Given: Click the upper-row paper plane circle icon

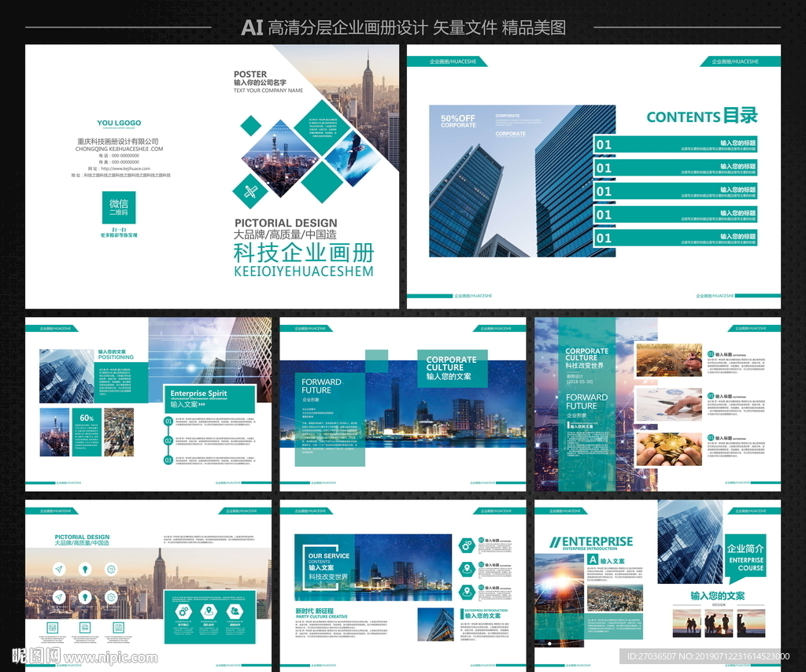Looking at the screenshot, I should (59, 569).
